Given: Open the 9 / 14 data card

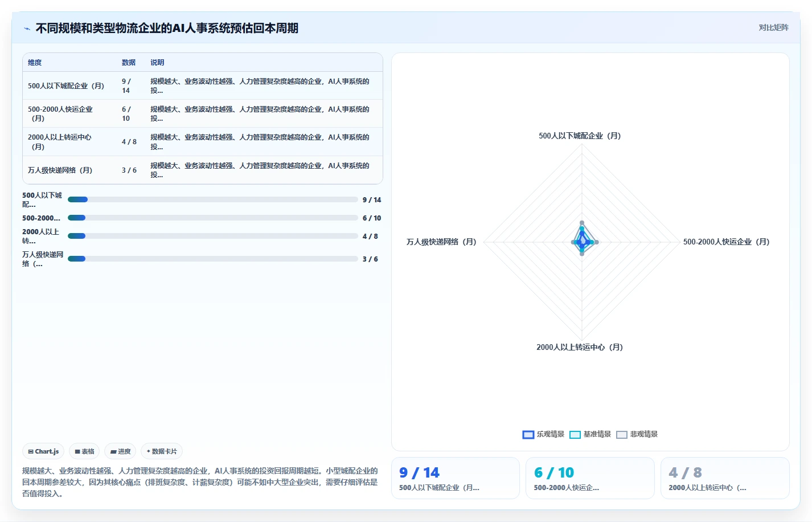Looking at the screenshot, I should 456,478.
